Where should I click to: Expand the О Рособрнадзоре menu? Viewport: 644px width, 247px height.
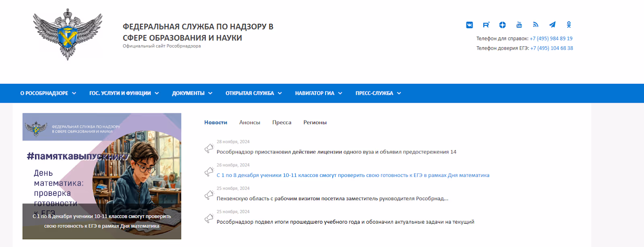tap(48, 93)
